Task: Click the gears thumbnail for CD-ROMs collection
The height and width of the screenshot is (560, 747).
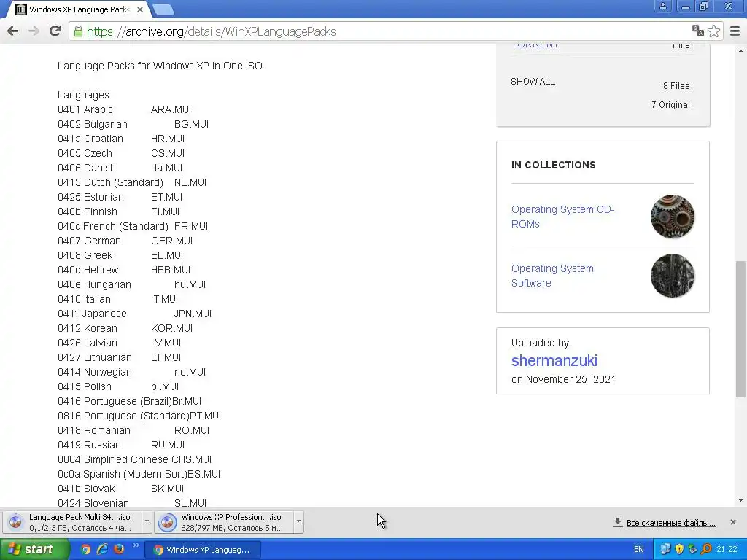Action: (672, 217)
